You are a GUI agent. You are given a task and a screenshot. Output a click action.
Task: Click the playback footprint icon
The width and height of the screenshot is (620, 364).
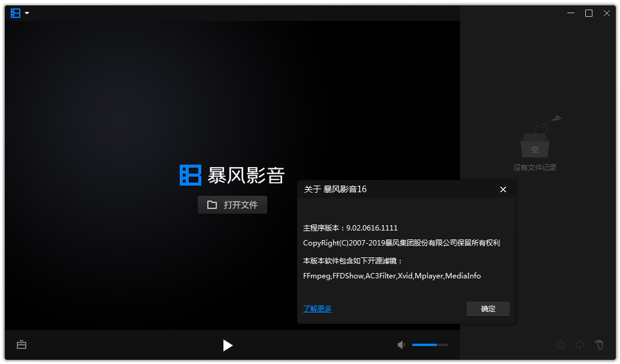pos(599,345)
